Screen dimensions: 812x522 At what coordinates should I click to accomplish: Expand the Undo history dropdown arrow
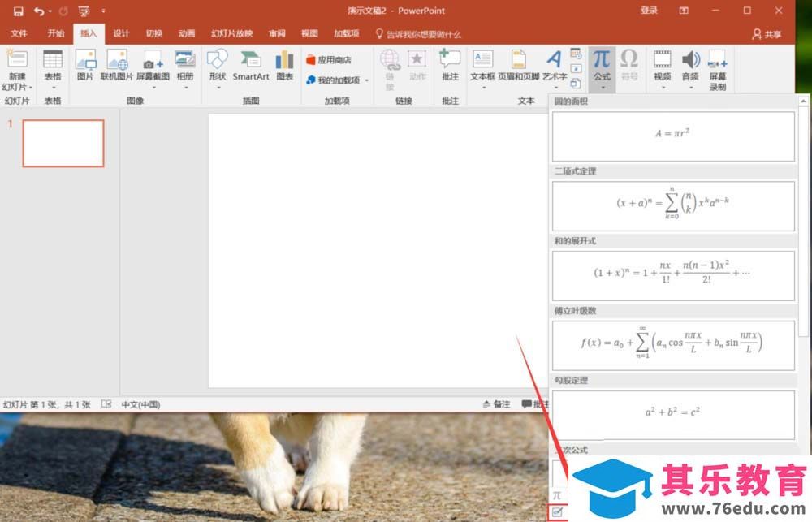click(50, 11)
